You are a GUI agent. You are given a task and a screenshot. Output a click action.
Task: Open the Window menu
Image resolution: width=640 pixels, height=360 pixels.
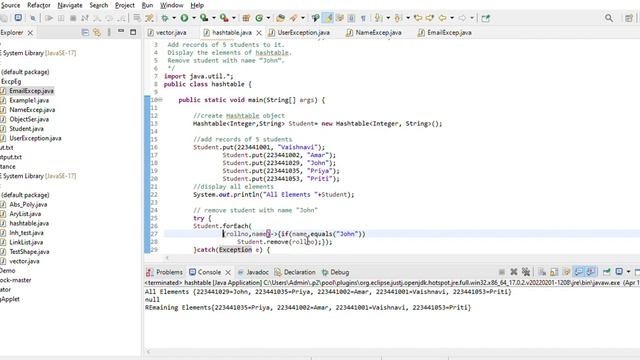(171, 5)
